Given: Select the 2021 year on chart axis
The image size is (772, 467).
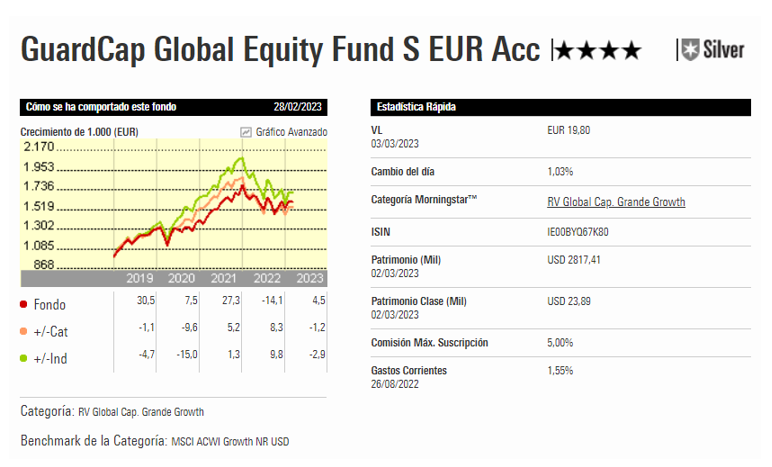Looking at the screenshot, I should (224, 279).
